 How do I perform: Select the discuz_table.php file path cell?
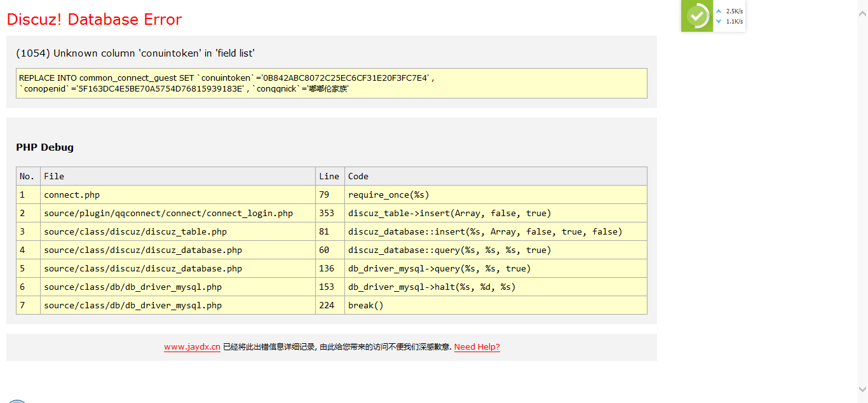coord(135,231)
